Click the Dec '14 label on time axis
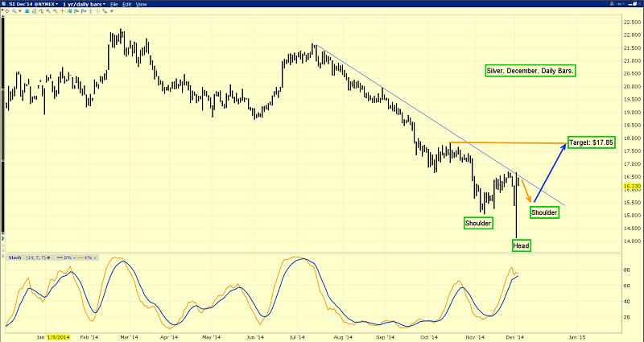 [x=515, y=337]
